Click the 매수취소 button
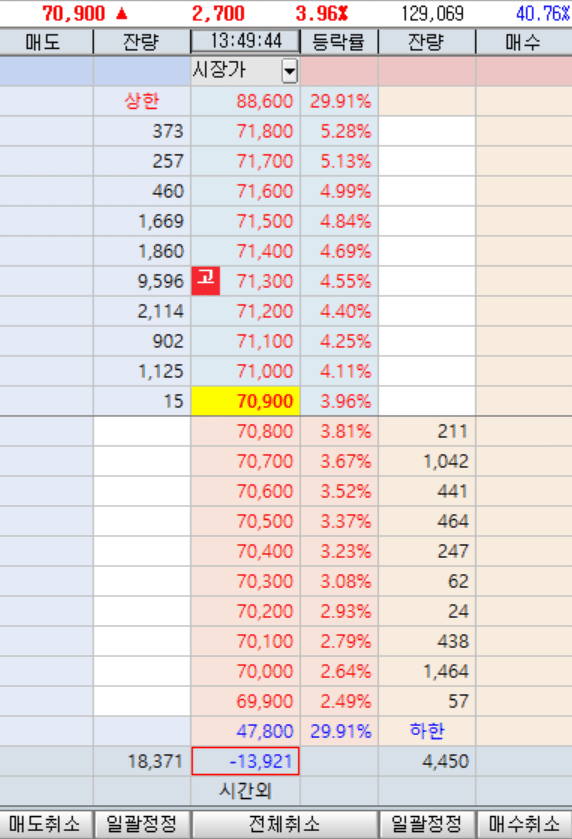This screenshot has height=839, width=572. [x=524, y=824]
